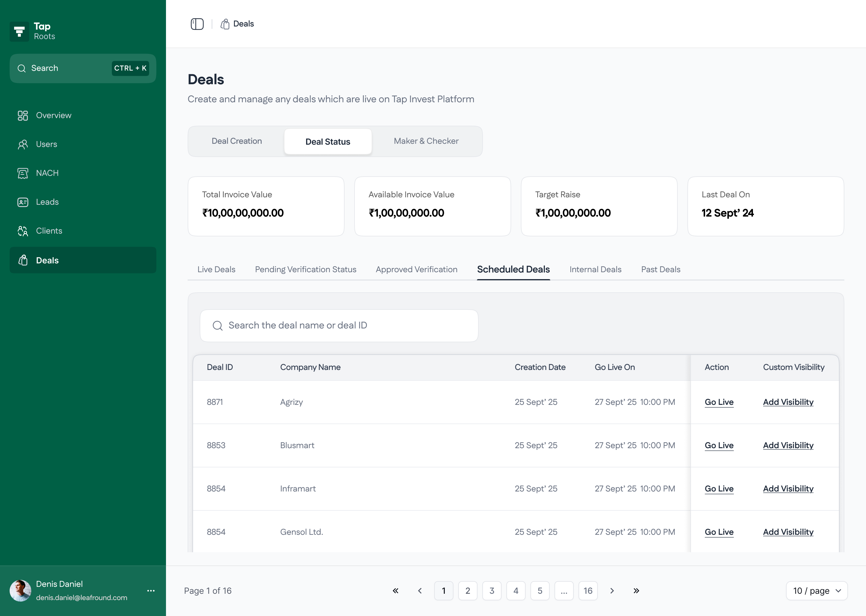Image resolution: width=866 pixels, height=616 pixels.
Task: Open the three-dot menu beside Denis Daniel
Action: [151, 591]
